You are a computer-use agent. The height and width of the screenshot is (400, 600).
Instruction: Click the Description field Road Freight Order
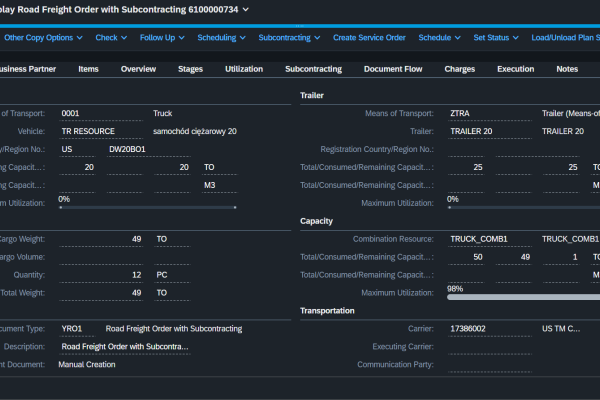tap(125, 347)
